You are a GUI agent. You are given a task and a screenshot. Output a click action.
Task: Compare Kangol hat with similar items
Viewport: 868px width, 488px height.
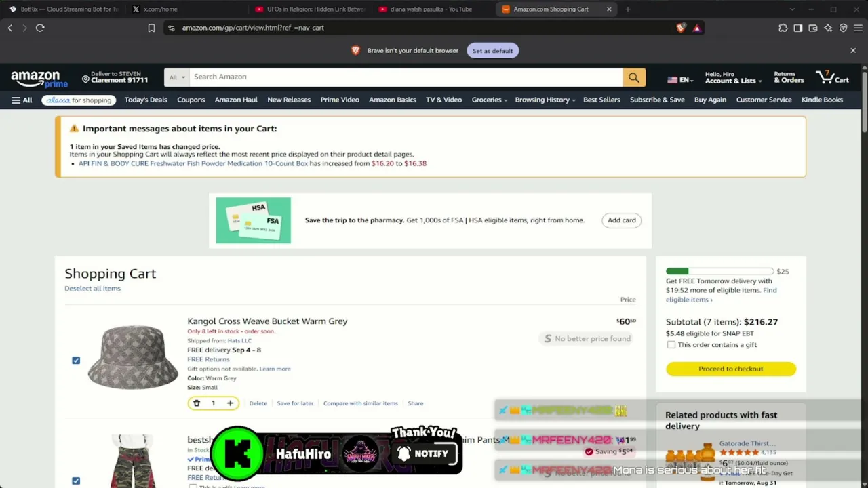point(361,404)
